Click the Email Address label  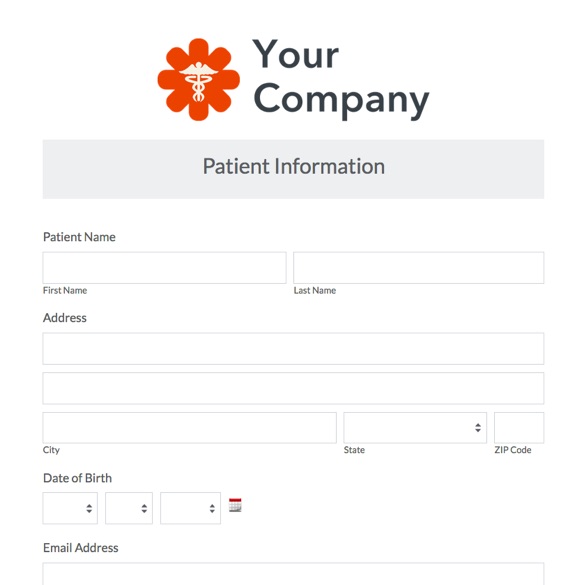[81, 548]
